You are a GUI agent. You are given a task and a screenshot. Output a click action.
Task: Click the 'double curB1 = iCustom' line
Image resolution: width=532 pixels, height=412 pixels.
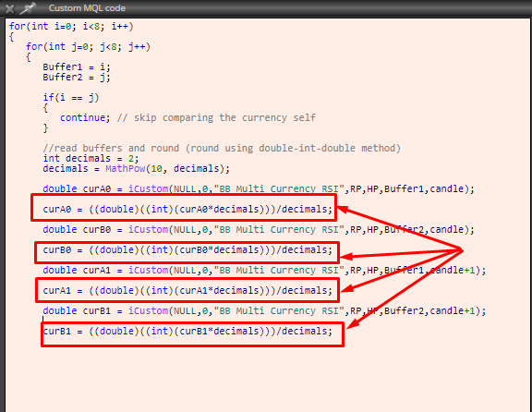(265, 311)
